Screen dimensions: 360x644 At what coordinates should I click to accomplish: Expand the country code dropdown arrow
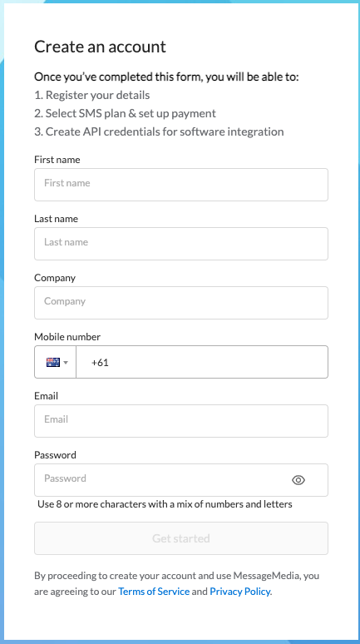tap(66, 363)
